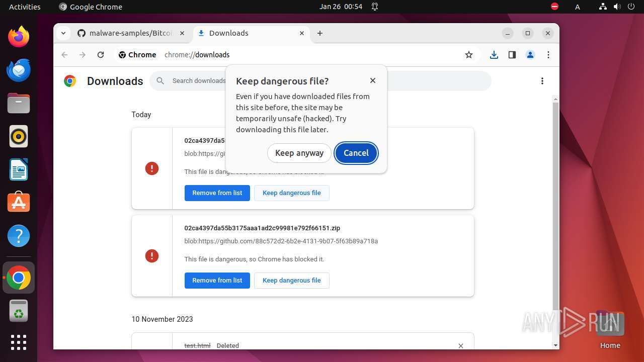Click Keep anyway in the dialog

click(299, 153)
